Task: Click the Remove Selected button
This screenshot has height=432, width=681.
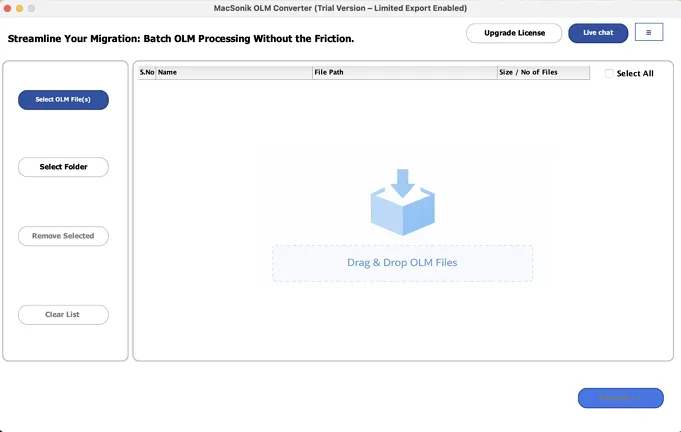Action: pyautogui.click(x=63, y=236)
